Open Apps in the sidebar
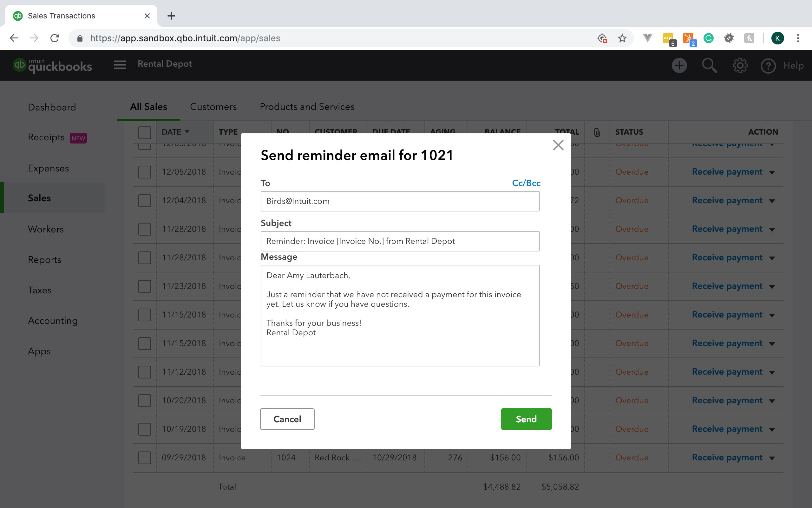Screen dimensions: 812x508 coord(39,351)
